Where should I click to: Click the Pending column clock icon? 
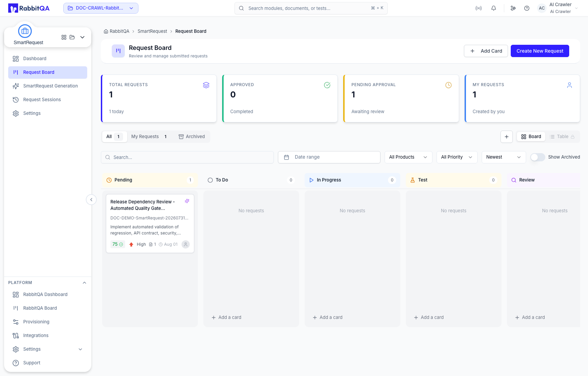point(109,180)
